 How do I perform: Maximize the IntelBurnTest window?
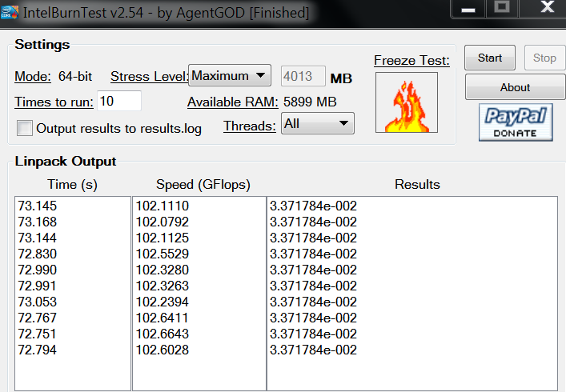click(x=502, y=7)
